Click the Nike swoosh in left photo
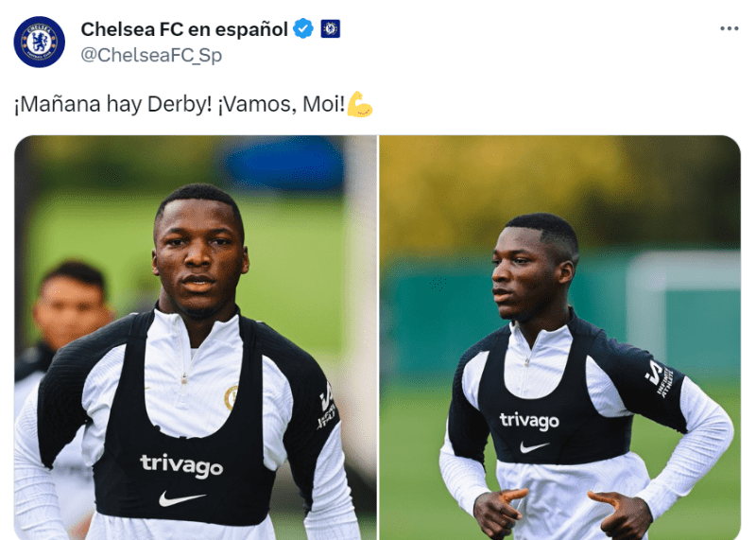The height and width of the screenshot is (540, 756). pos(181,498)
